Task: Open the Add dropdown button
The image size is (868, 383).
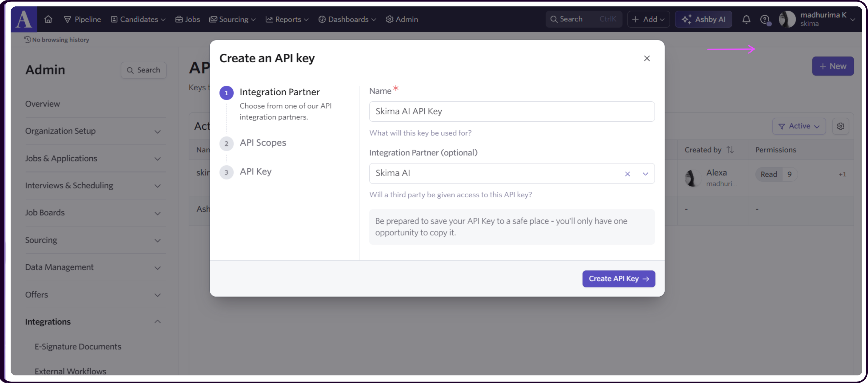Action: tap(648, 19)
